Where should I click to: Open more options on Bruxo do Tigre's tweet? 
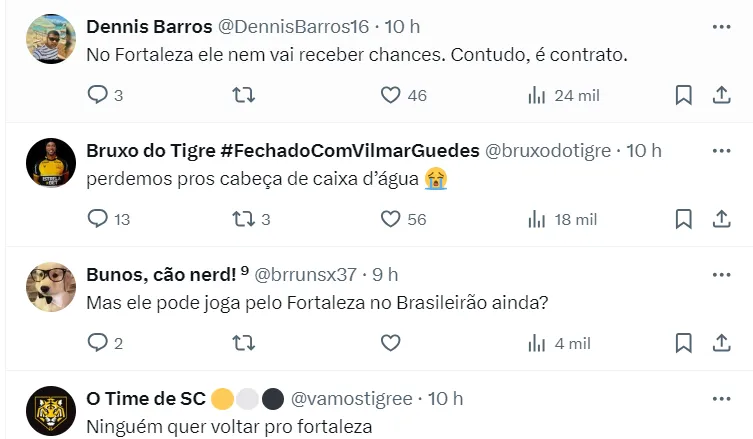point(721,150)
